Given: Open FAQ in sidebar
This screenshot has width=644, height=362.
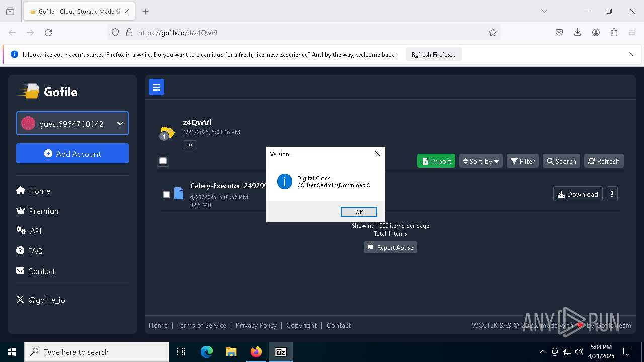Looking at the screenshot, I should tap(30, 251).
